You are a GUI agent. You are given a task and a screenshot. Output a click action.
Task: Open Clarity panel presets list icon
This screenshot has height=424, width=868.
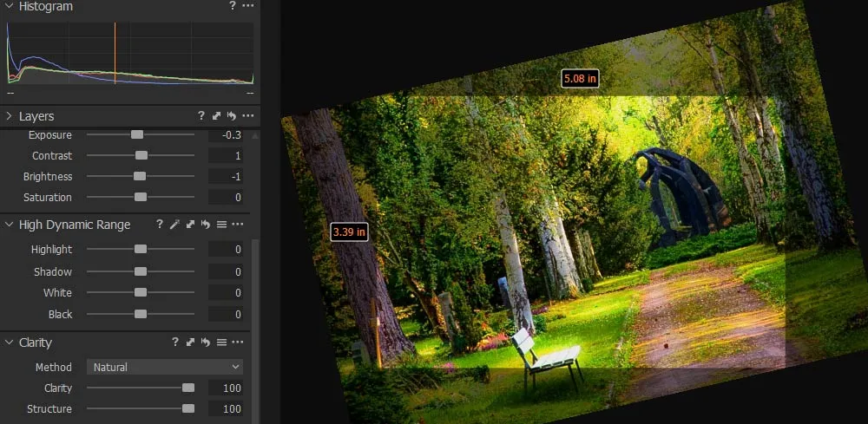pos(221,342)
